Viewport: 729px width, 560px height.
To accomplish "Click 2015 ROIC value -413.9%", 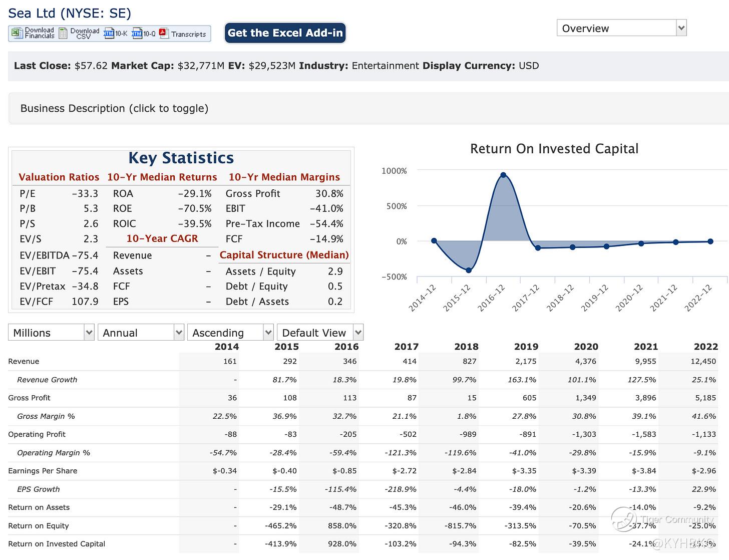I will pyautogui.click(x=281, y=544).
